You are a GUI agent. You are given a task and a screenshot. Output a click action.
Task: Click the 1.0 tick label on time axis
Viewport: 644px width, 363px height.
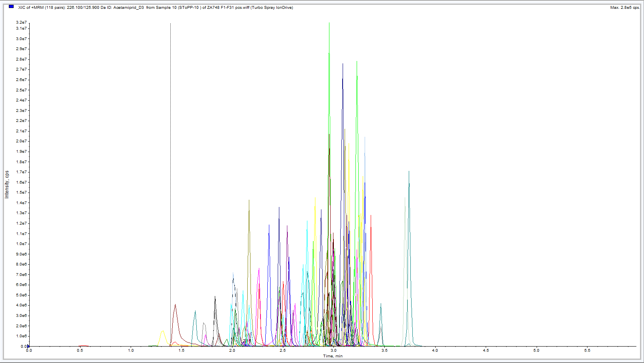tap(131, 351)
